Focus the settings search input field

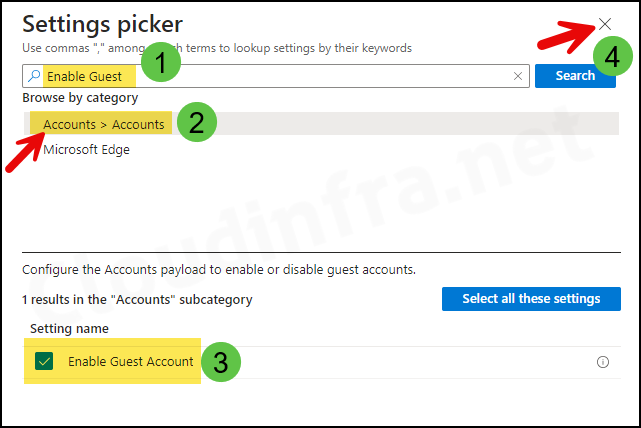276,76
